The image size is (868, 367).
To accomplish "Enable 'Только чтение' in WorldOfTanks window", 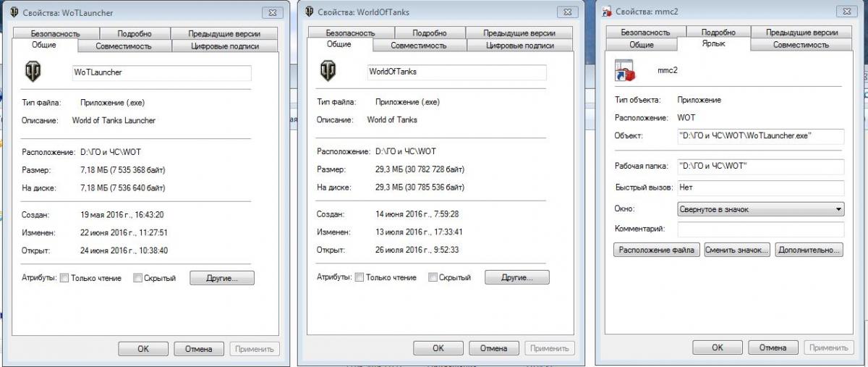I will [359, 277].
